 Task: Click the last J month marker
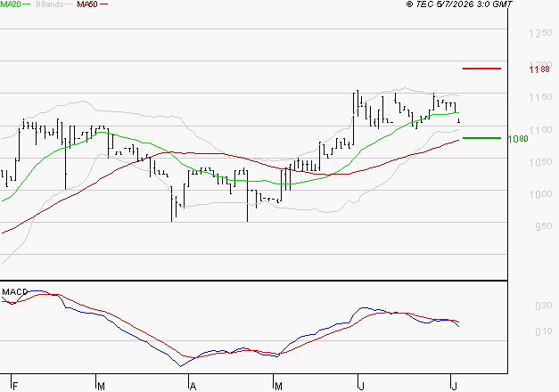tap(454, 386)
